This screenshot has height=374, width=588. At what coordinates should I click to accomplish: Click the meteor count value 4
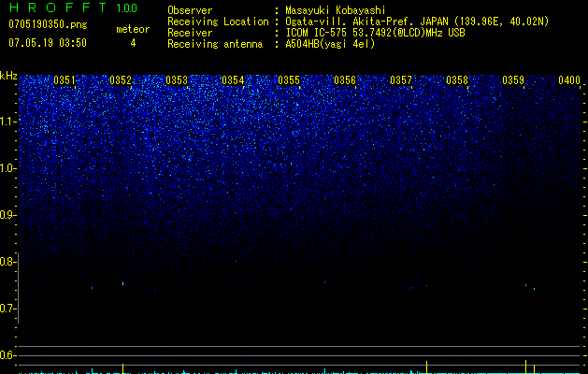coord(133,43)
